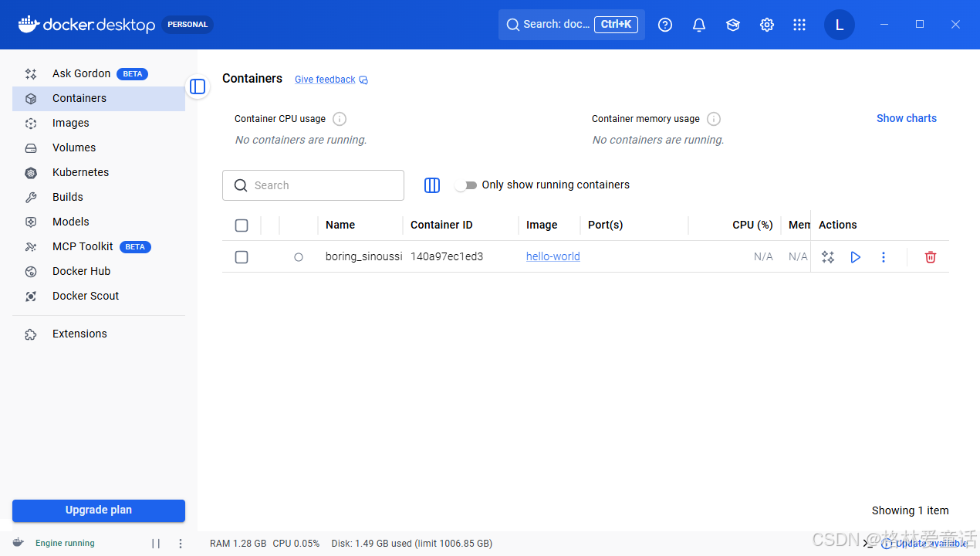This screenshot has width=980, height=556.
Task: Open Extensions in the sidebar
Action: (x=99, y=334)
